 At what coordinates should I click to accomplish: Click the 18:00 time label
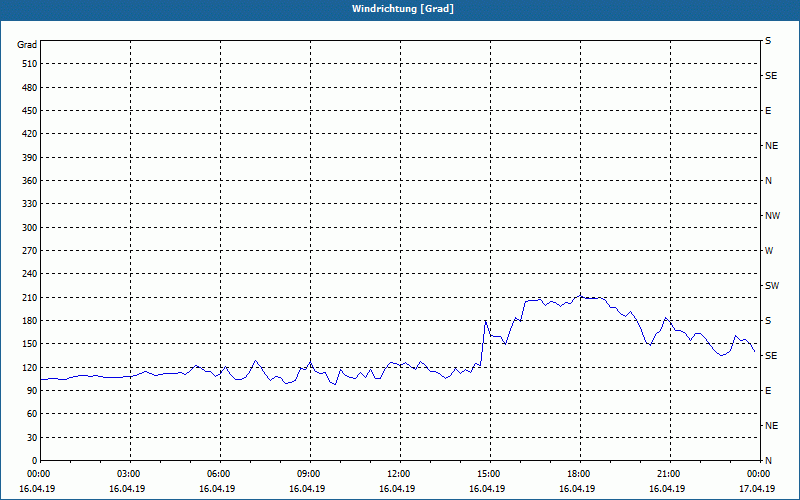[x=581, y=474]
